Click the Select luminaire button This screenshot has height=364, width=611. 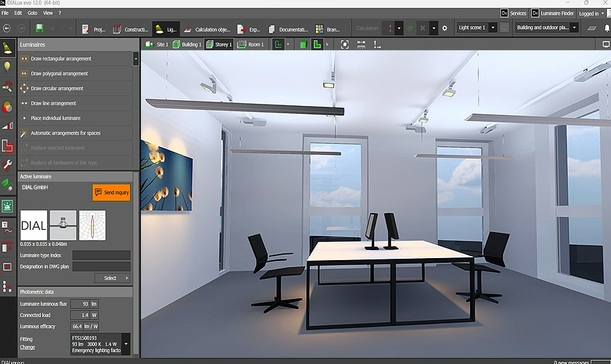coord(112,278)
